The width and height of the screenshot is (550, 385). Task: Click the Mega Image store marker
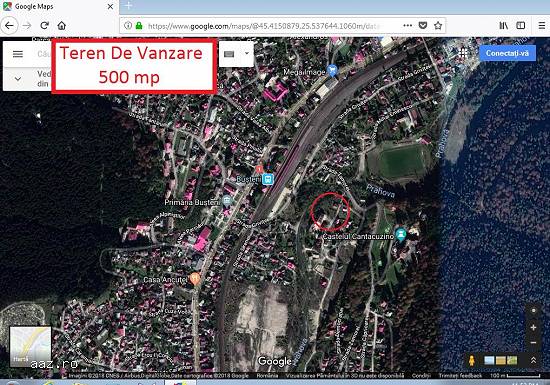tap(332, 70)
